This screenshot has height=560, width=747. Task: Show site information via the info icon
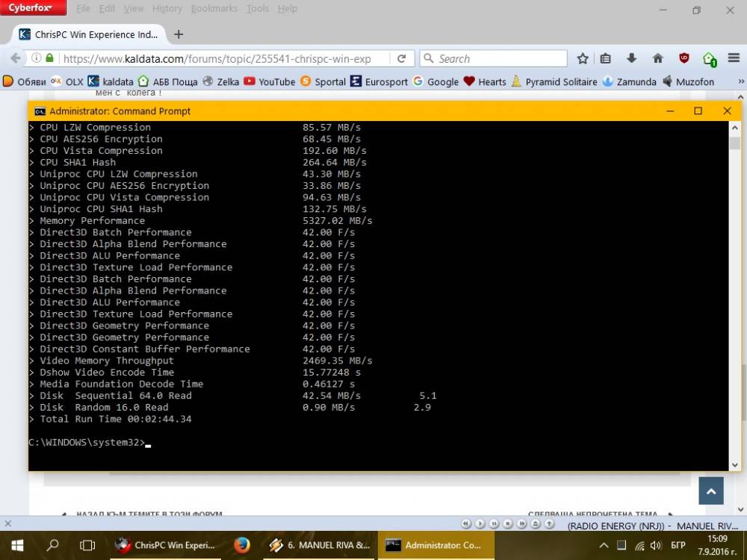36,58
